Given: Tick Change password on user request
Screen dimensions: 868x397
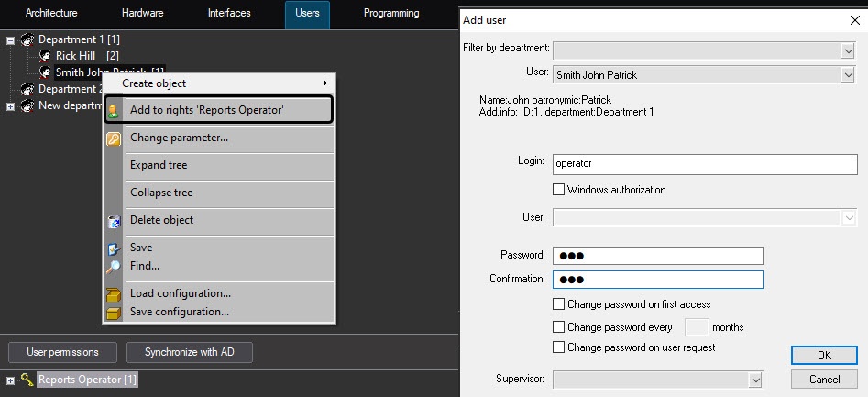Looking at the screenshot, I should 559,347.
